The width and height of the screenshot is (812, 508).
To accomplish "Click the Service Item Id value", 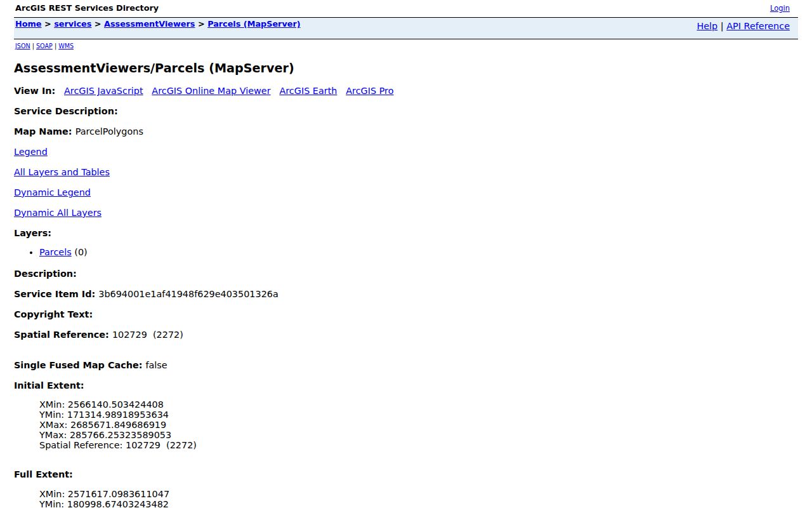I will [188, 294].
